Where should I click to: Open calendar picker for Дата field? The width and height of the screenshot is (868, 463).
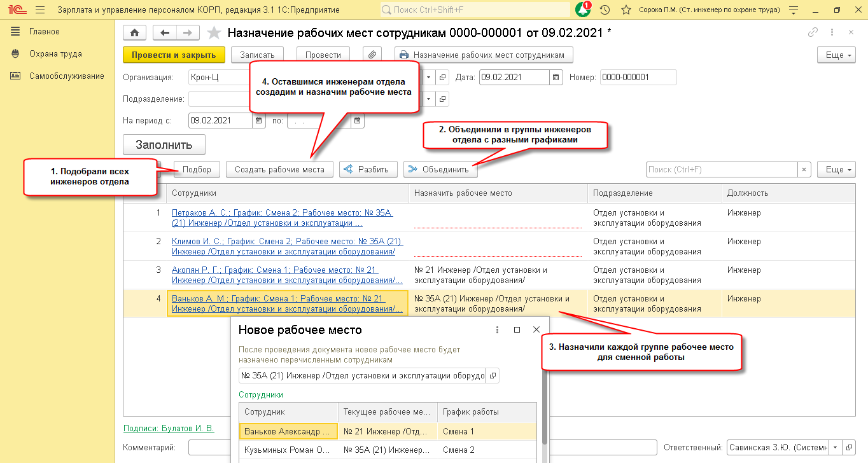click(x=557, y=78)
